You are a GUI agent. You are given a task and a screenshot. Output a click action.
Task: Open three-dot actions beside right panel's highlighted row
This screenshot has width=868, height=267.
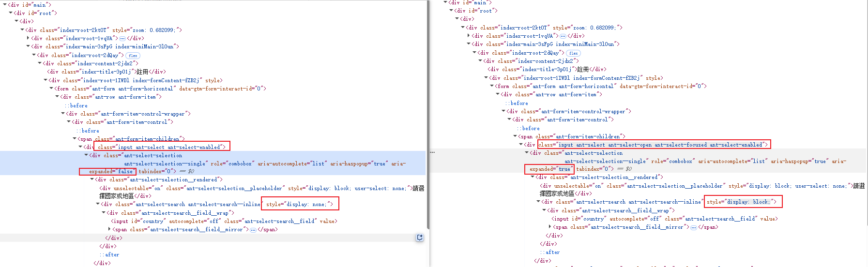(432, 152)
